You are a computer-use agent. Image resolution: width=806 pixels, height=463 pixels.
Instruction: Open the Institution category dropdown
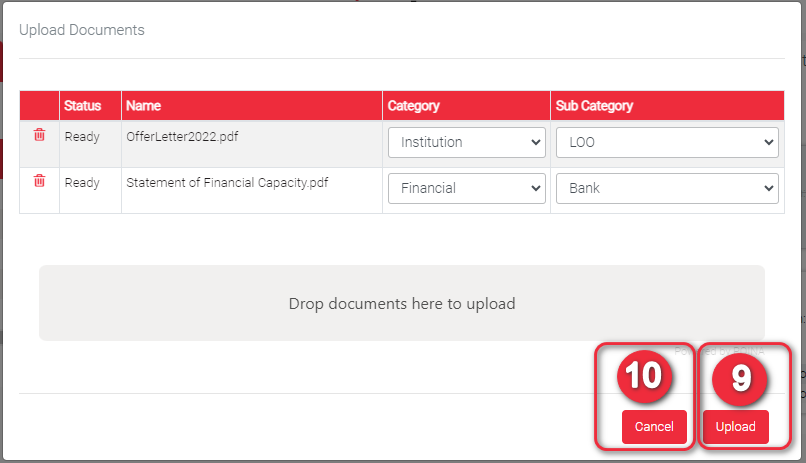(466, 142)
